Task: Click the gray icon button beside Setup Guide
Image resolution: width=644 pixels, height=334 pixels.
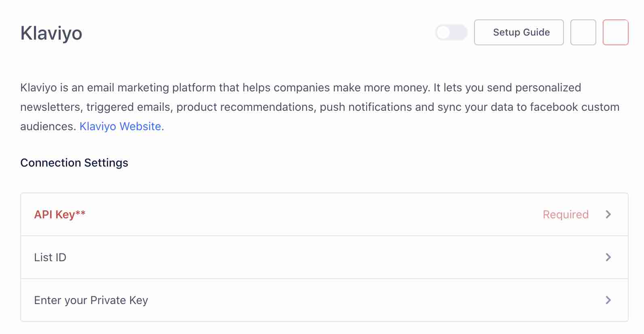Action: pyautogui.click(x=583, y=32)
